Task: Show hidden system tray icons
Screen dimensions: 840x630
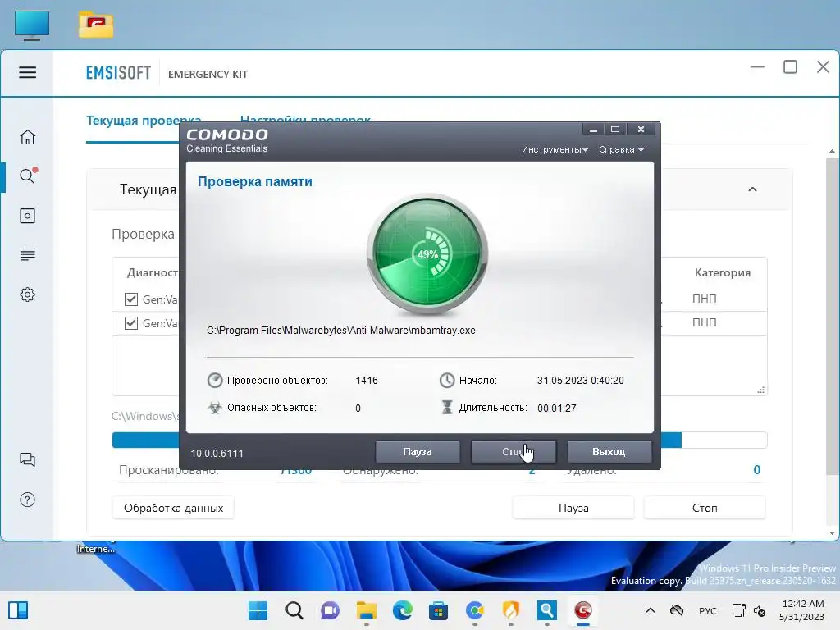Action: [651, 610]
